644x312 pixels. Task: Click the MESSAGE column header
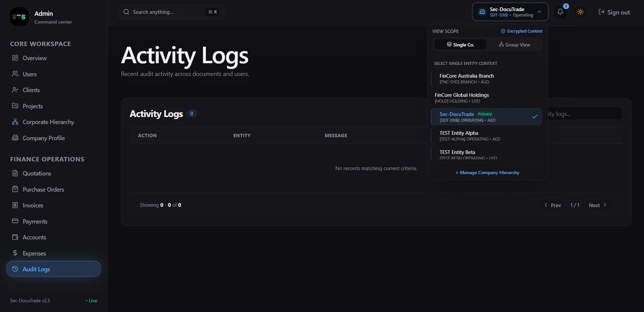click(x=336, y=135)
